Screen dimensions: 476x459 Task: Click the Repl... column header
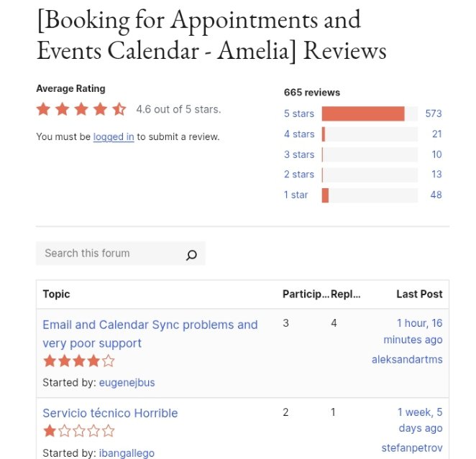345,294
